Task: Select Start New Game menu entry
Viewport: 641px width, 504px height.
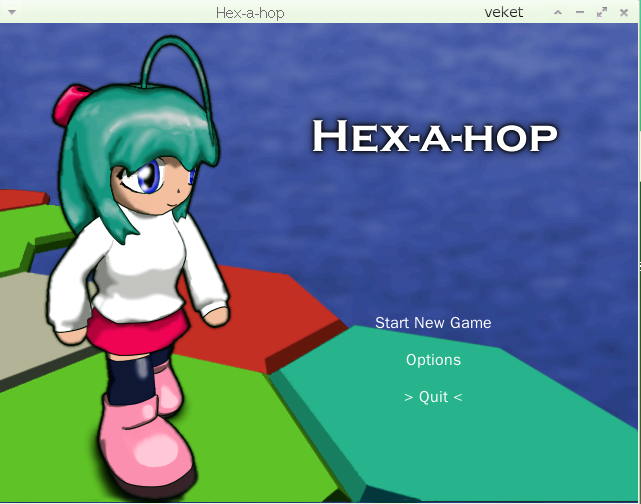Action: click(x=433, y=323)
